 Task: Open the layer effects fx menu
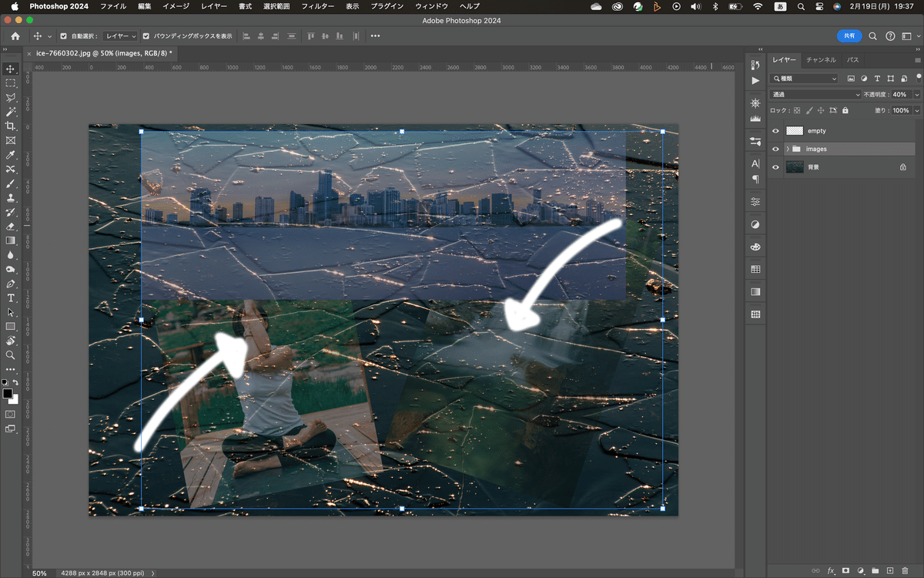(831, 570)
